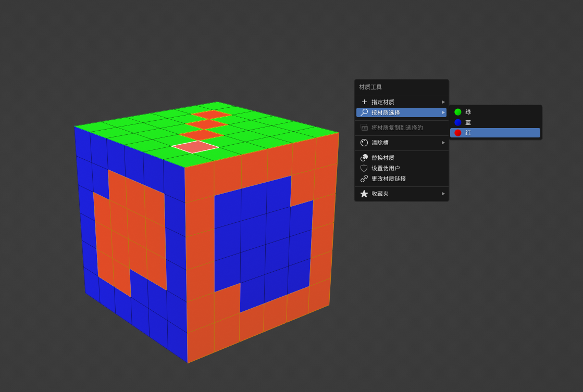583x392 pixels.
Task: Select the 红 material
Action: click(495, 133)
